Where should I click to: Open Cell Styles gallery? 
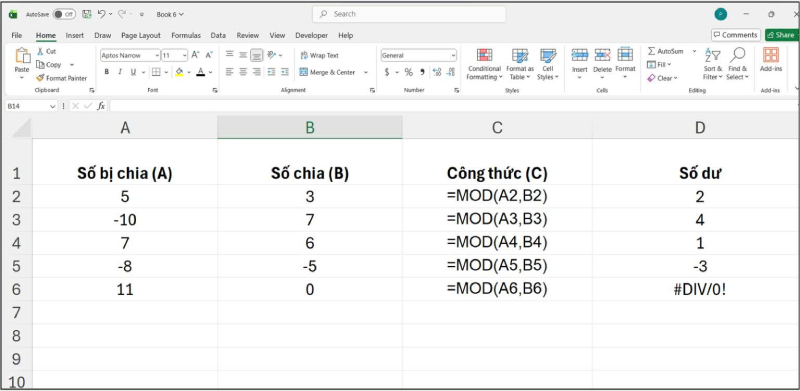pyautogui.click(x=548, y=64)
